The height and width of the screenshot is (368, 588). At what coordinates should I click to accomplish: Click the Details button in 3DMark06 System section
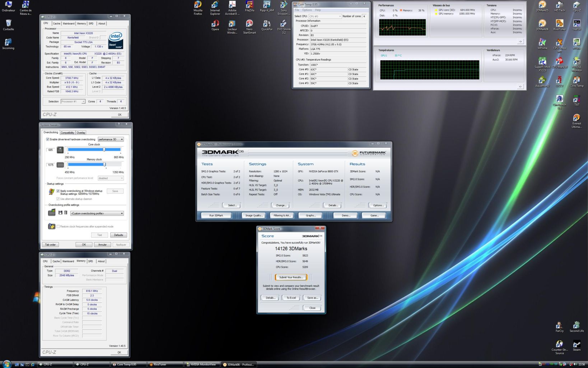(x=333, y=205)
